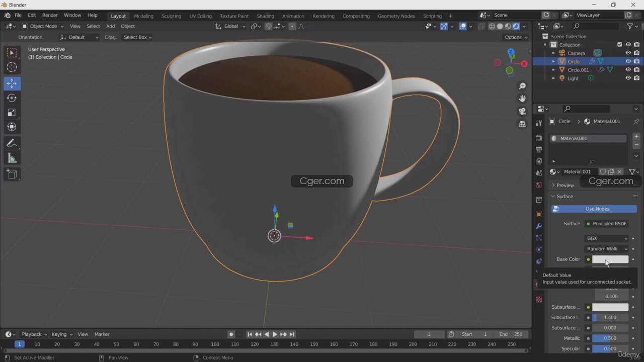Open the Render menu
The height and width of the screenshot is (362, 644).
tap(50, 16)
